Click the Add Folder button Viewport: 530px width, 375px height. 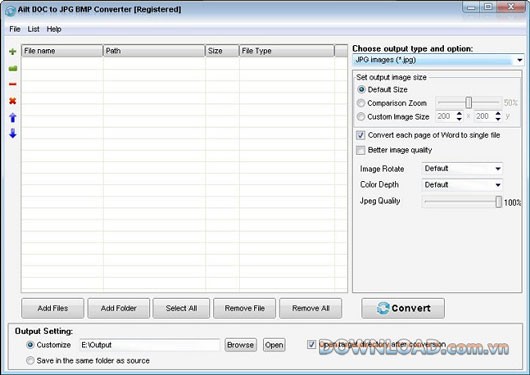pos(119,308)
